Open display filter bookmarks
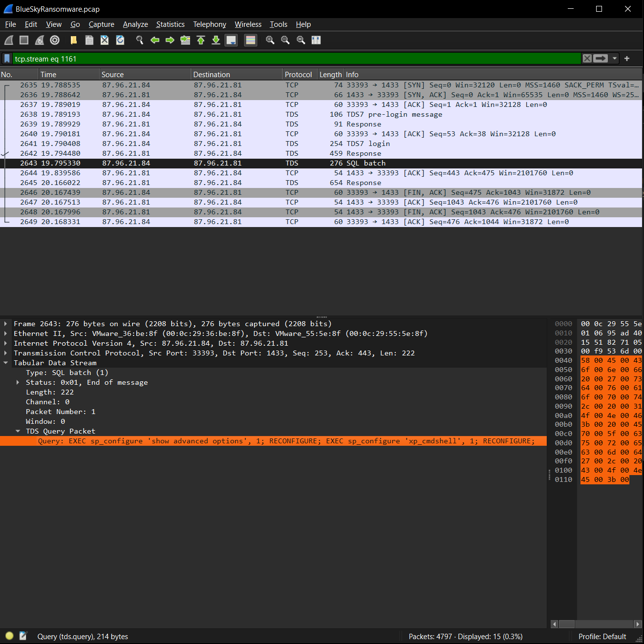The height and width of the screenshot is (644, 644). click(7, 59)
